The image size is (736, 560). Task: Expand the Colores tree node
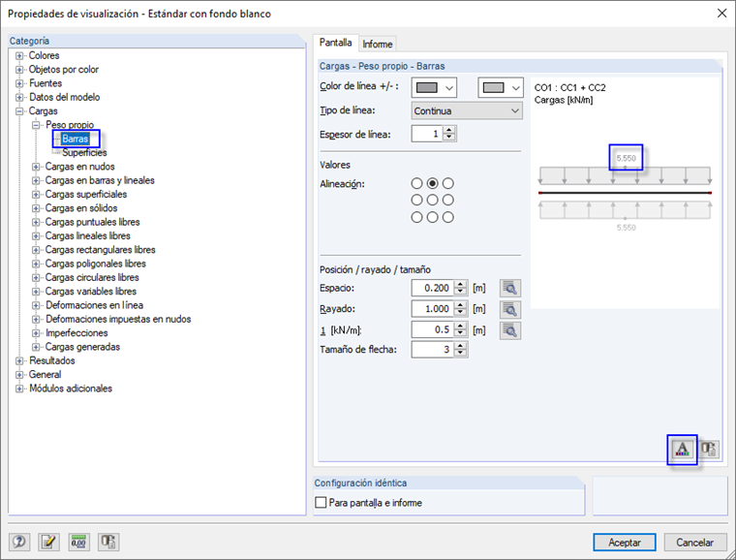tap(19, 56)
